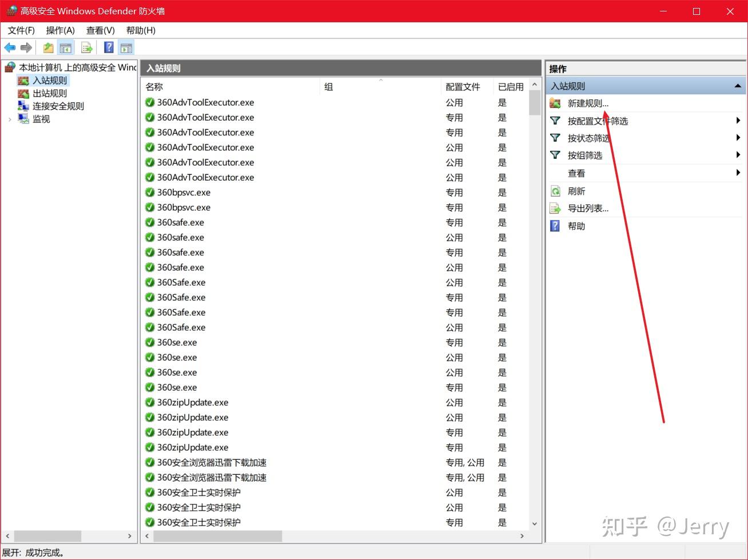Open the 按配置文件筛选 submenu arrow

click(x=738, y=121)
